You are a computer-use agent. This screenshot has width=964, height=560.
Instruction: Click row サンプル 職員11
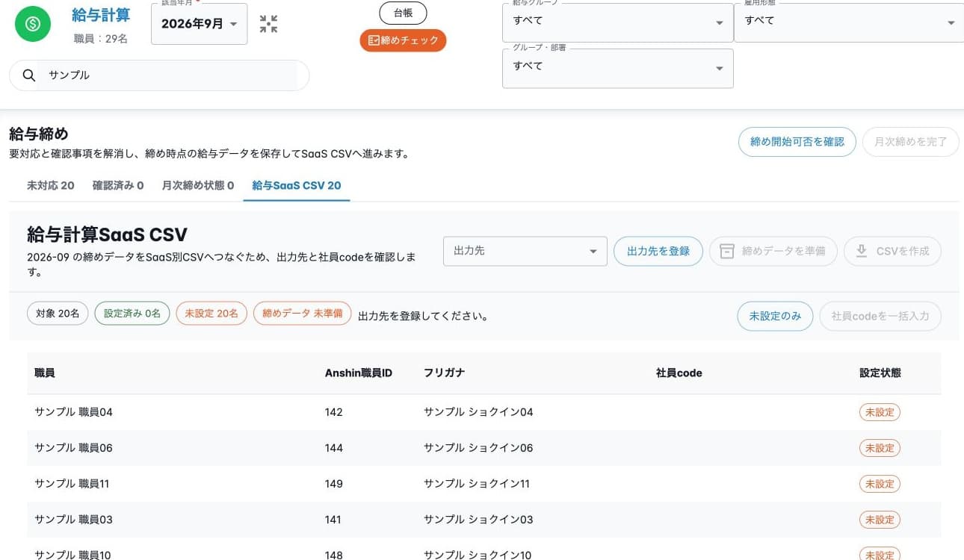pyautogui.click(x=484, y=484)
